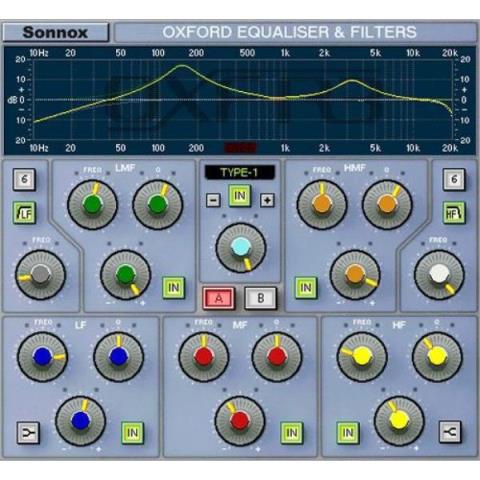The image size is (480, 480).
Task: Toggle the master IN button under TYPE-1
Action: pyautogui.click(x=240, y=196)
